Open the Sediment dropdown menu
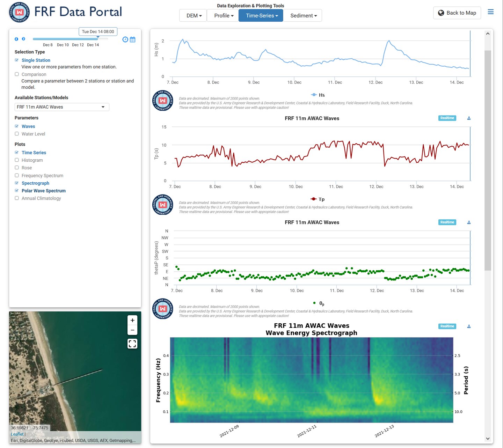This screenshot has width=503, height=448. pos(302,15)
